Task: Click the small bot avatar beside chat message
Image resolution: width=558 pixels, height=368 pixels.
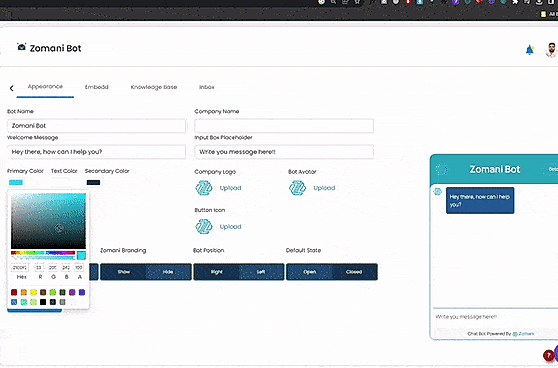Action: point(438,192)
